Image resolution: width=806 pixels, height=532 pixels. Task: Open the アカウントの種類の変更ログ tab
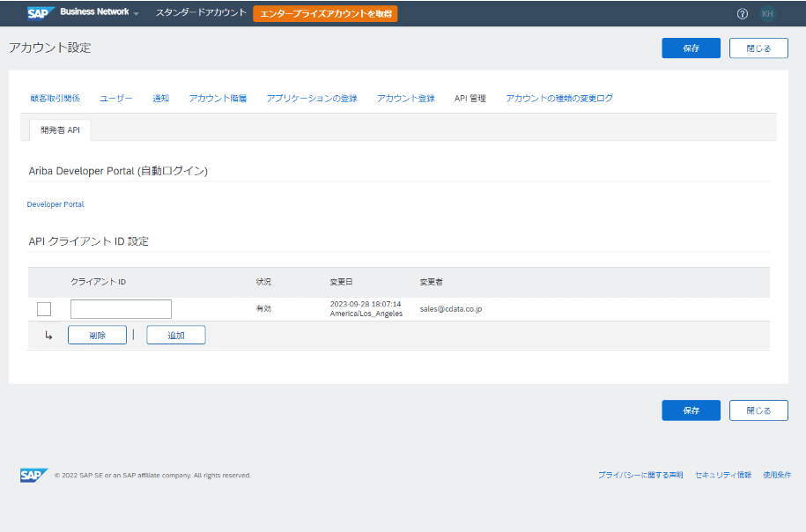click(x=559, y=98)
